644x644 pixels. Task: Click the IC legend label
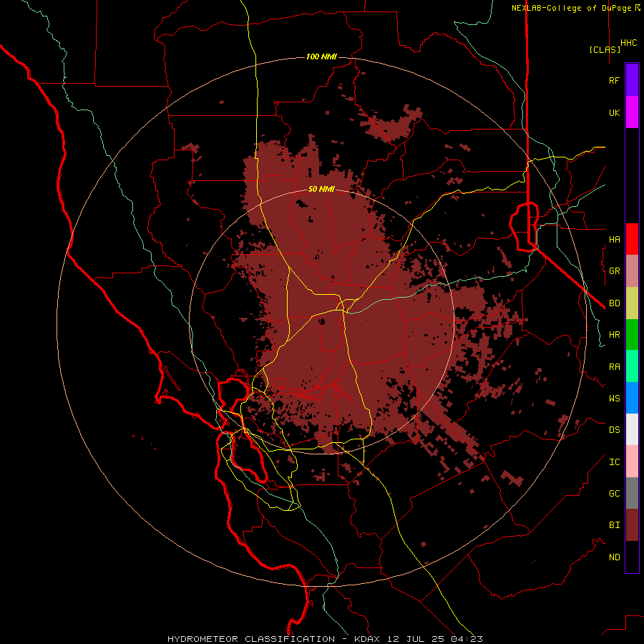click(614, 462)
